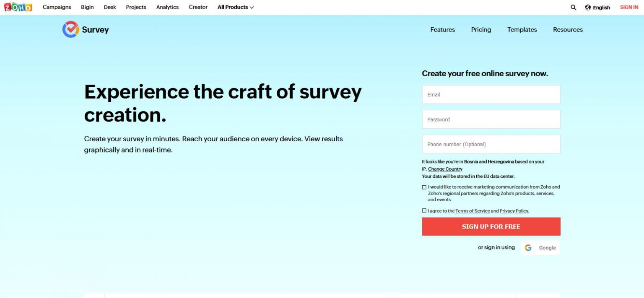Click the Survey checkmark logo
The image size is (644, 298).
(70, 29)
